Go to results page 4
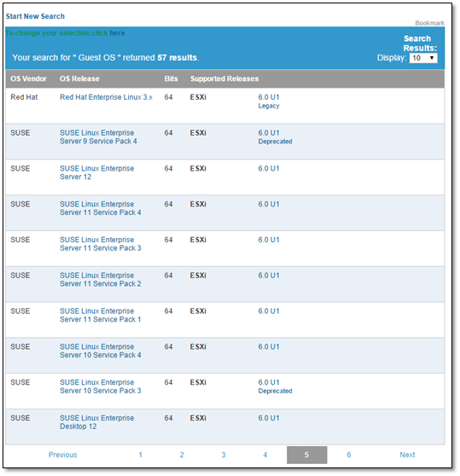460x476 pixels. point(265,455)
